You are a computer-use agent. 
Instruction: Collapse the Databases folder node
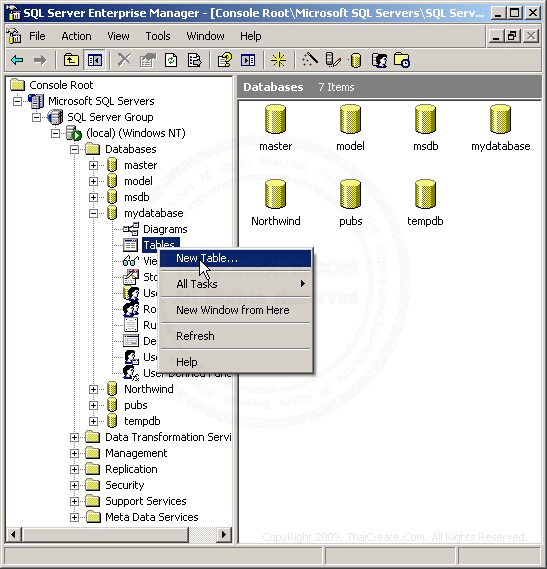point(74,149)
